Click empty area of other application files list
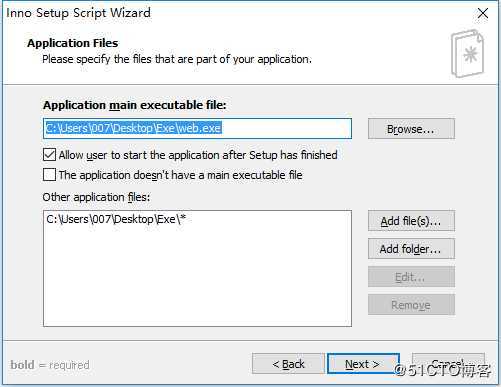Screen dimensions: 501x387 pyautogui.click(x=197, y=277)
